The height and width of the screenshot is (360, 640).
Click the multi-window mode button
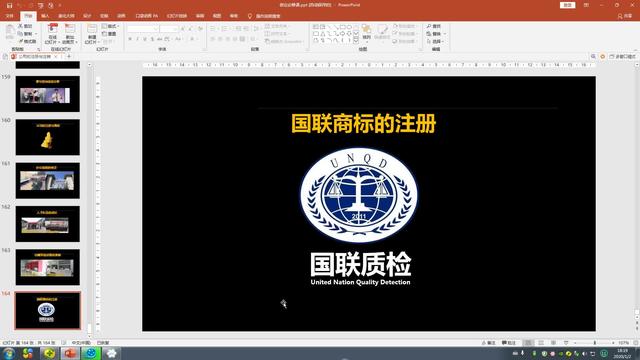tap(623, 56)
